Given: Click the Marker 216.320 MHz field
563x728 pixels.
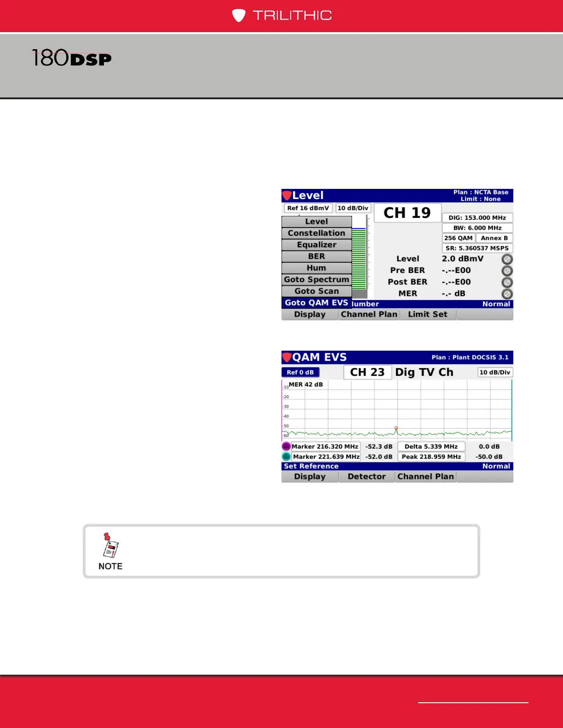Looking at the screenshot, I should point(325,446).
